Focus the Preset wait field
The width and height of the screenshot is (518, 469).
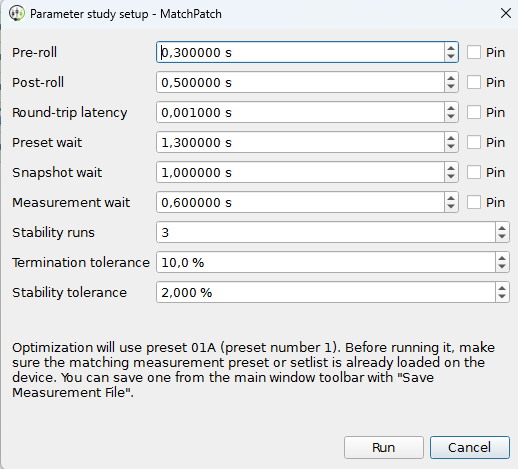tap(300, 142)
